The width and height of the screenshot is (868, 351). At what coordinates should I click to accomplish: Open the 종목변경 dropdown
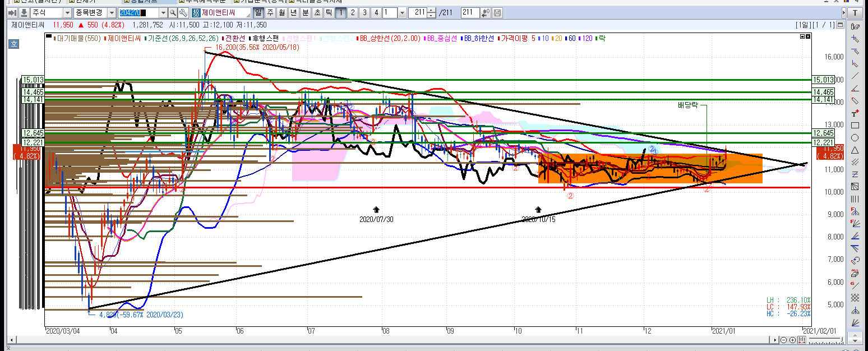[x=112, y=12]
